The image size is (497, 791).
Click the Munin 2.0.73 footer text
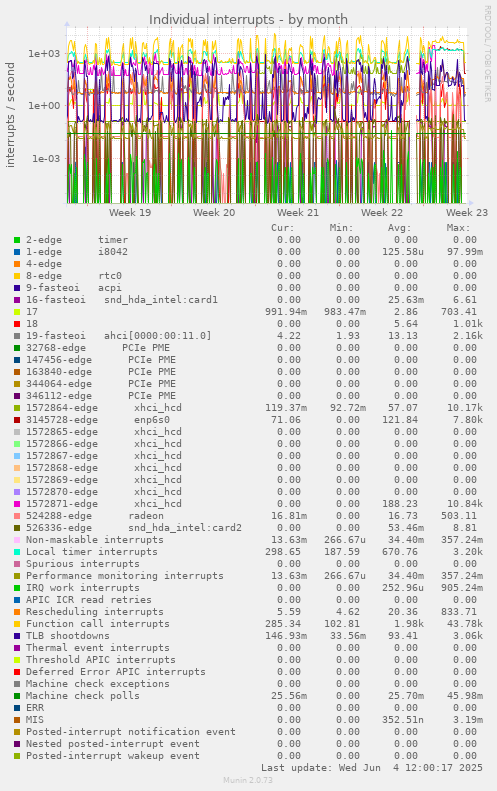(x=248, y=780)
